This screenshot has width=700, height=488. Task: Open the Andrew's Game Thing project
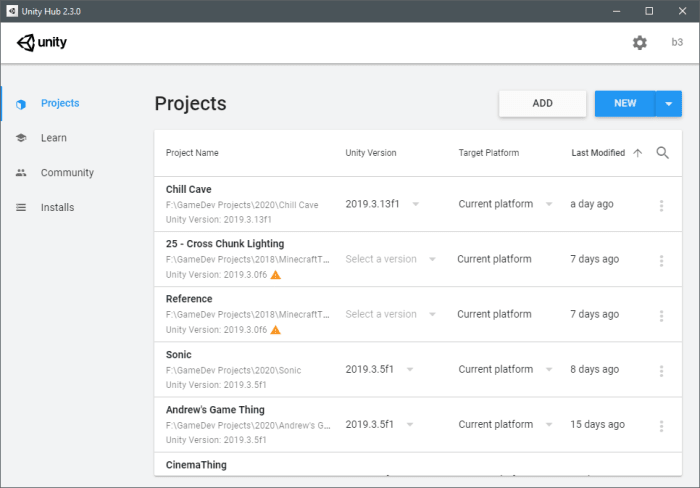coord(215,409)
